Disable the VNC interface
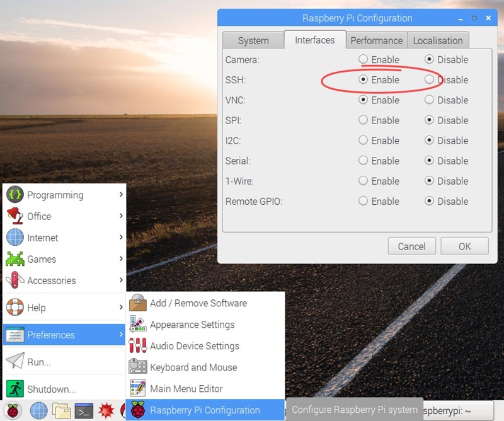Screen dimensions: 504x421 click(x=430, y=100)
